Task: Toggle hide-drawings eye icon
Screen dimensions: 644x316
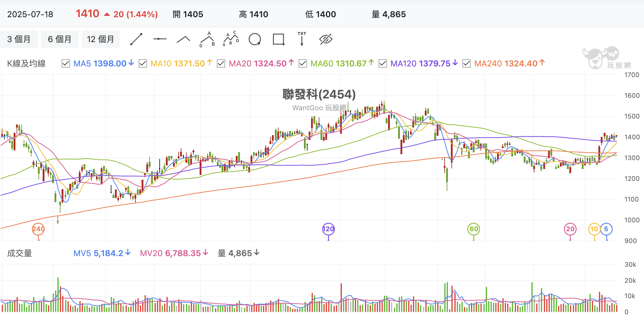Action: click(x=326, y=39)
